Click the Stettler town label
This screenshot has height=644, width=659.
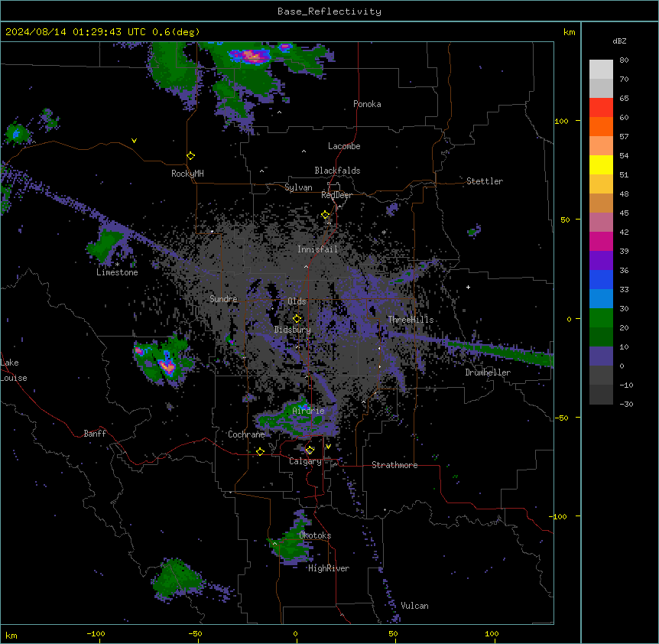[x=485, y=181]
